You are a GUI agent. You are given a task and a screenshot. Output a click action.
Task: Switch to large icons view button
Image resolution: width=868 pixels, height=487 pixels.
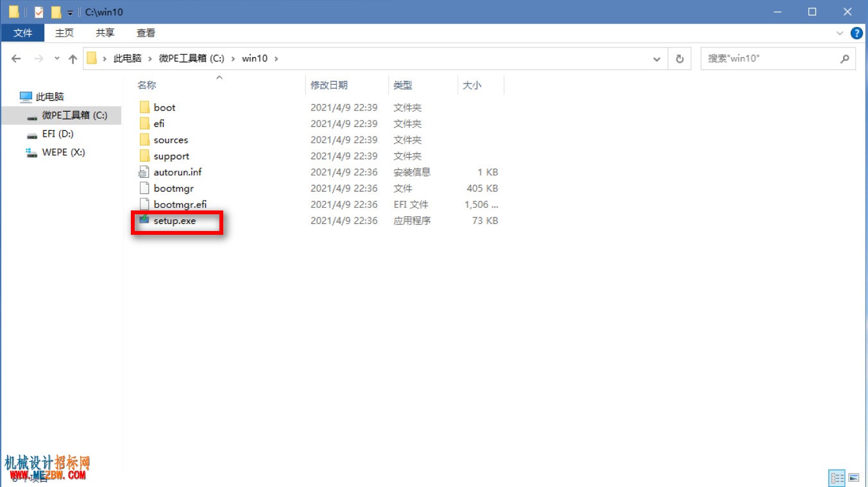854,478
